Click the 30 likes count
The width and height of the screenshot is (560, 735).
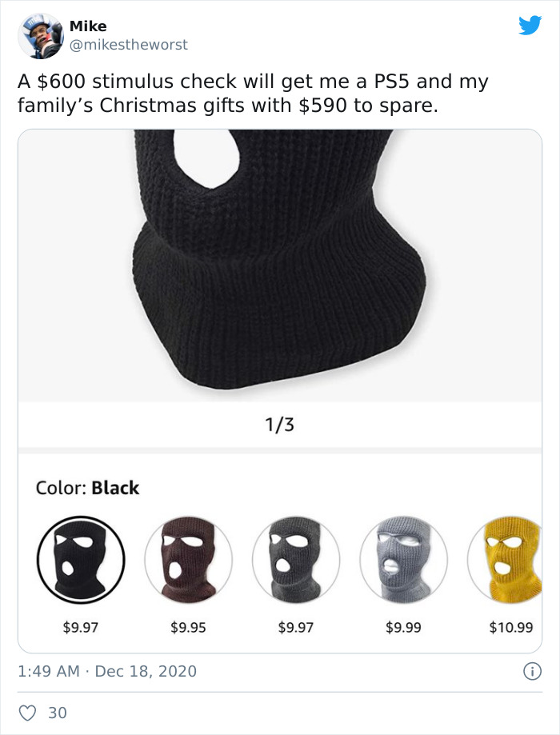58,713
